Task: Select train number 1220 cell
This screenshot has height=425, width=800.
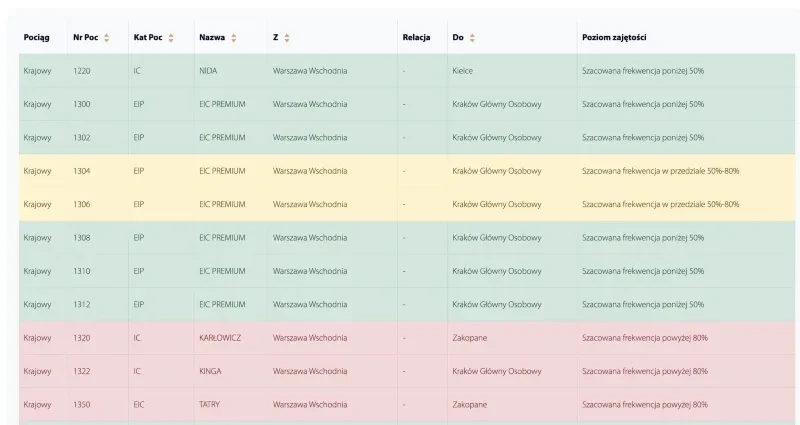Action: click(82, 71)
